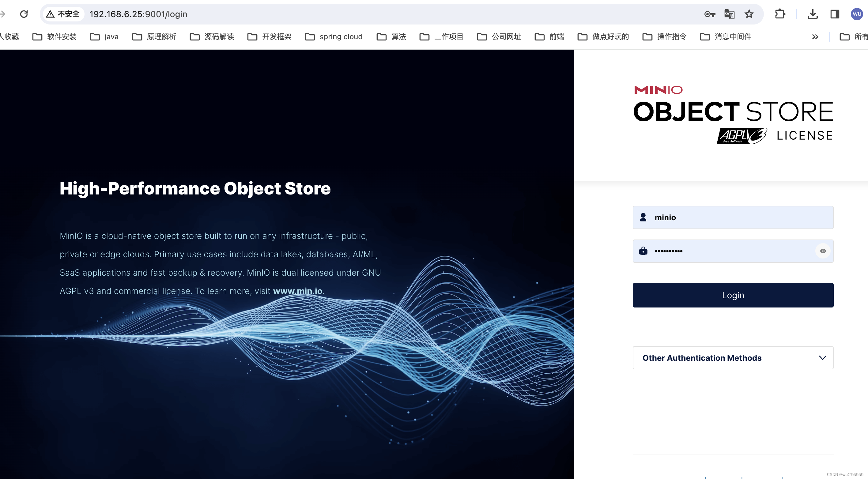Click the address bar URL text
The image size is (868, 479).
click(138, 14)
